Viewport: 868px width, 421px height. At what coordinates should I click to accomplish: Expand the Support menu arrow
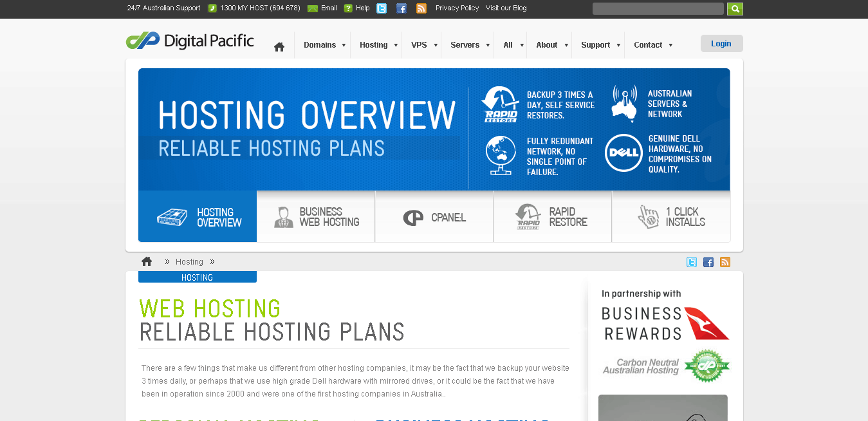[618, 45]
